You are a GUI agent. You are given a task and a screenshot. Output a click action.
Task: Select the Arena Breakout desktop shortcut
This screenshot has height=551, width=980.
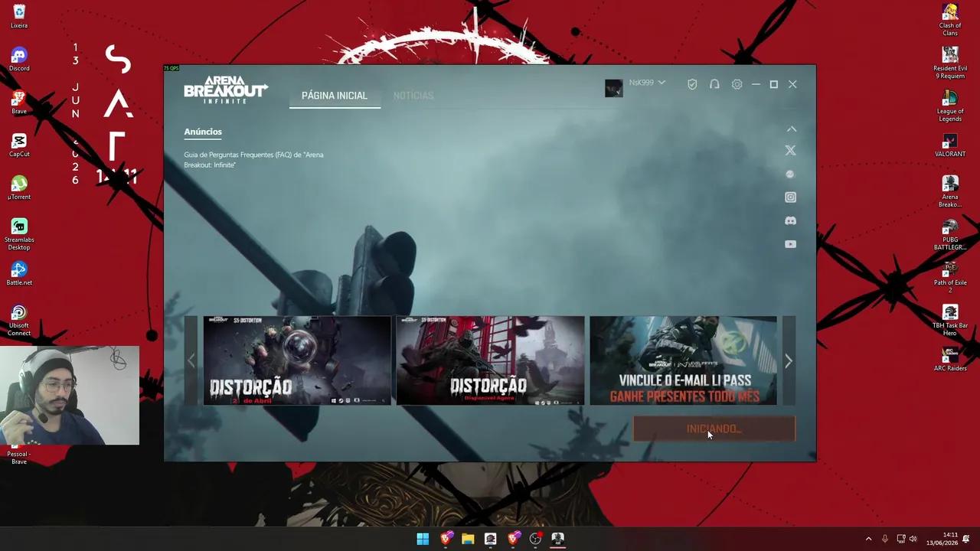[x=950, y=191]
